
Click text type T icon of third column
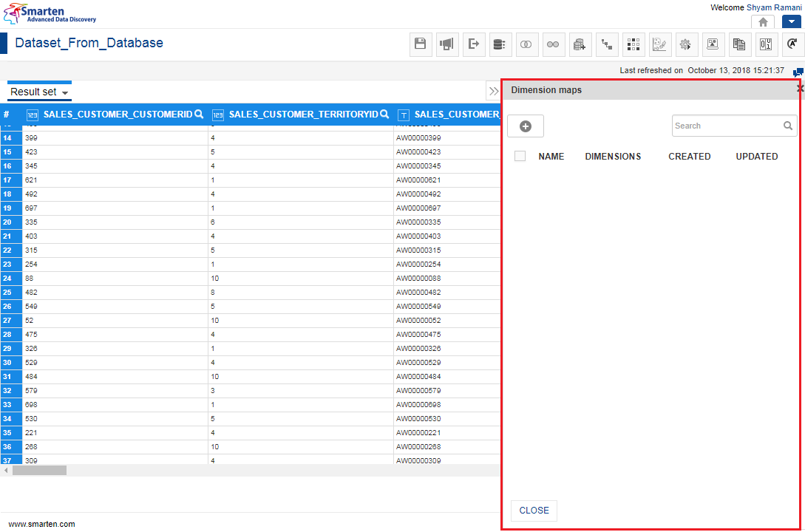(x=404, y=115)
